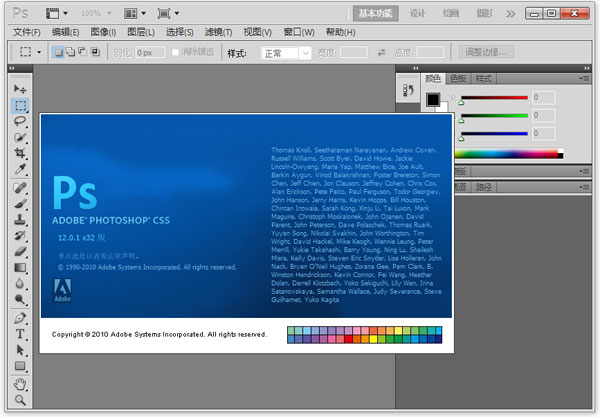Open the tool preset picker dropdown
Image resolution: width=600 pixels, height=417 pixels.
coord(39,52)
